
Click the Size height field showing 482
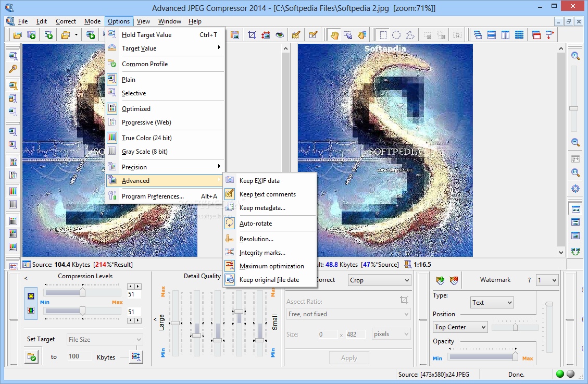click(x=356, y=334)
